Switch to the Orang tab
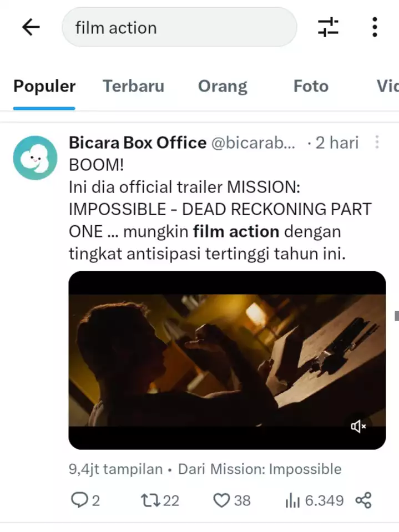This screenshot has height=532, width=399. [223, 86]
